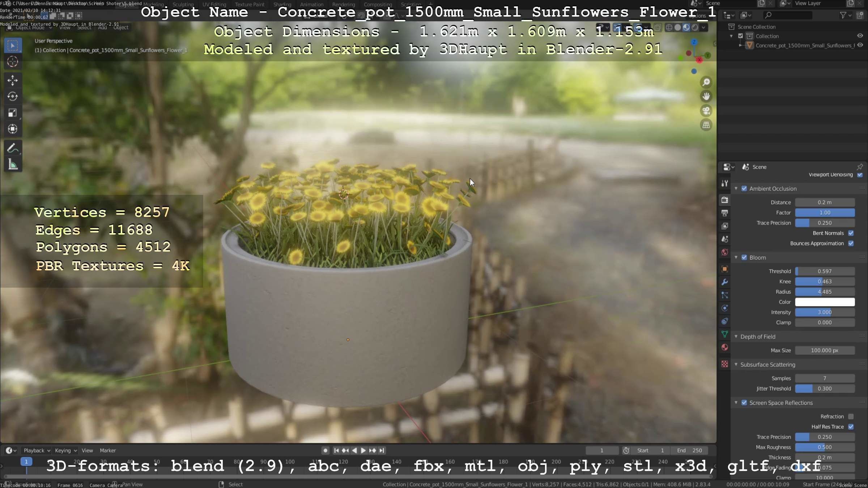This screenshot has height=488, width=868.
Task: Click the pan view hand icon
Action: pos(706,97)
